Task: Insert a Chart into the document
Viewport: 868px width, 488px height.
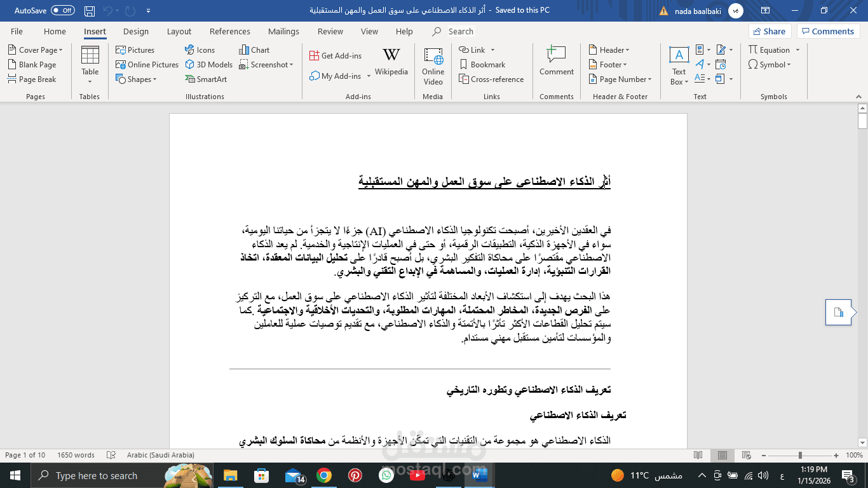Action: point(254,50)
